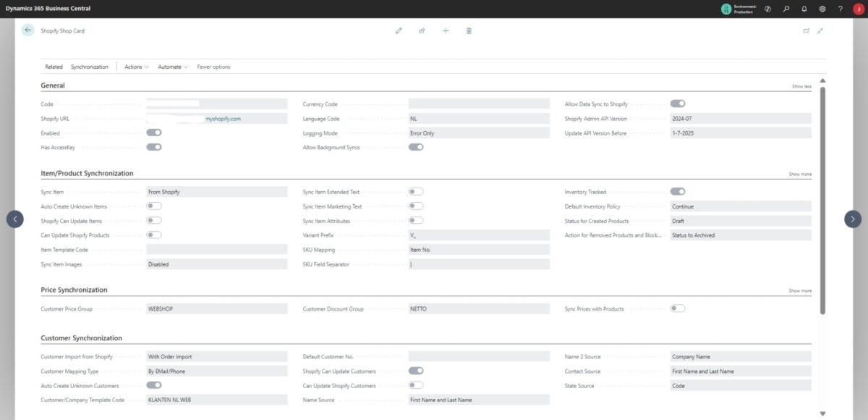This screenshot has width=868, height=420.
Task: Go to the previous record arrow
Action: 15,219
